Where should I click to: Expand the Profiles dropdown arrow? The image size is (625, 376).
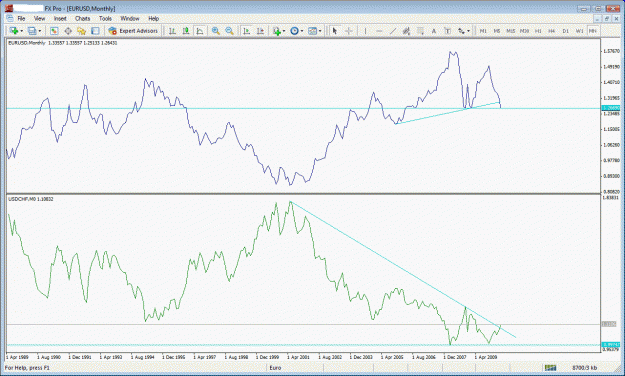click(x=40, y=31)
